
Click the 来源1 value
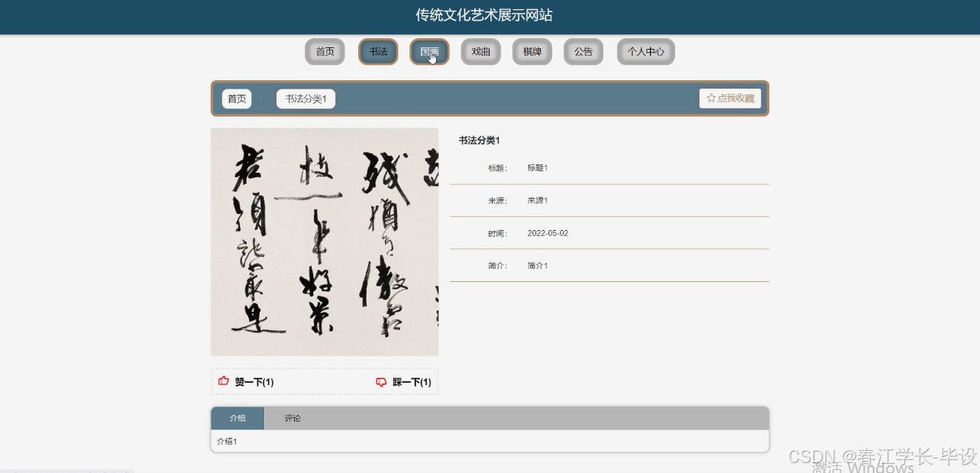[x=538, y=201]
